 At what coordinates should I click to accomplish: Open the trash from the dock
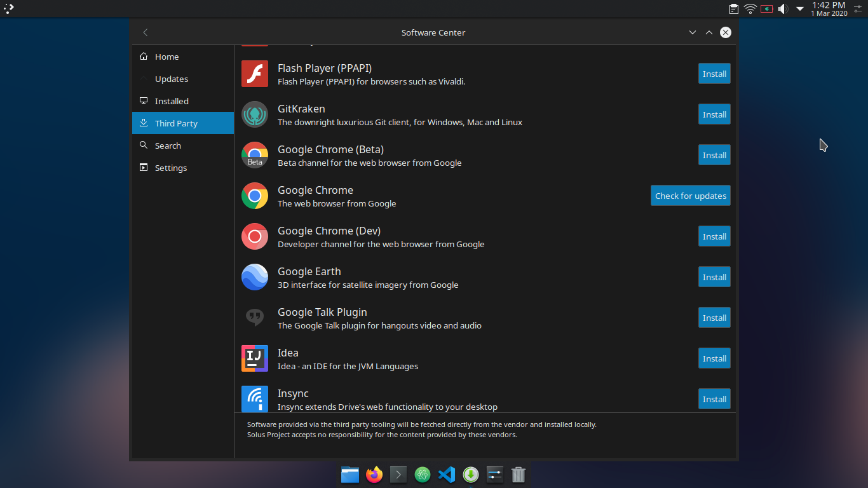pos(519,475)
